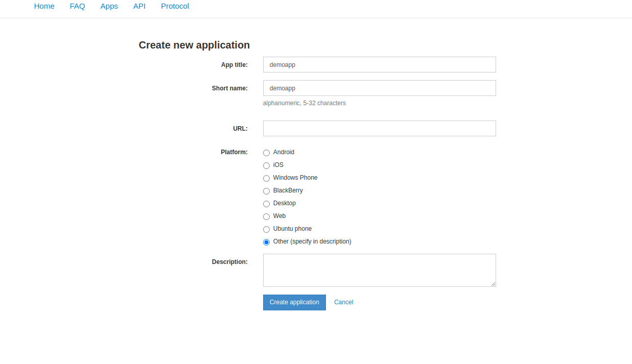This screenshot has height=364, width=632.
Task: Select Ubuntu phone platform
Action: 266,229
